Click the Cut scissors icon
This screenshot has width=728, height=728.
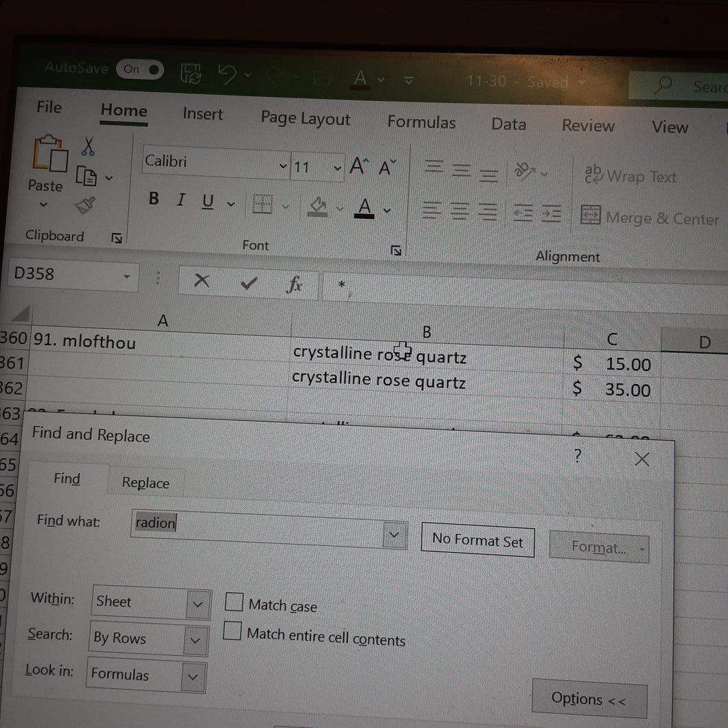point(88,146)
